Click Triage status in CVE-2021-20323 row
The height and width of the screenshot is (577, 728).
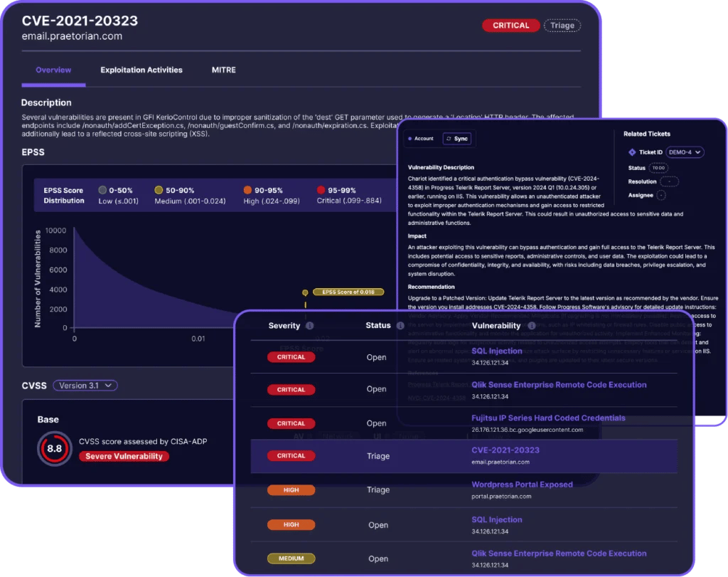click(x=378, y=456)
